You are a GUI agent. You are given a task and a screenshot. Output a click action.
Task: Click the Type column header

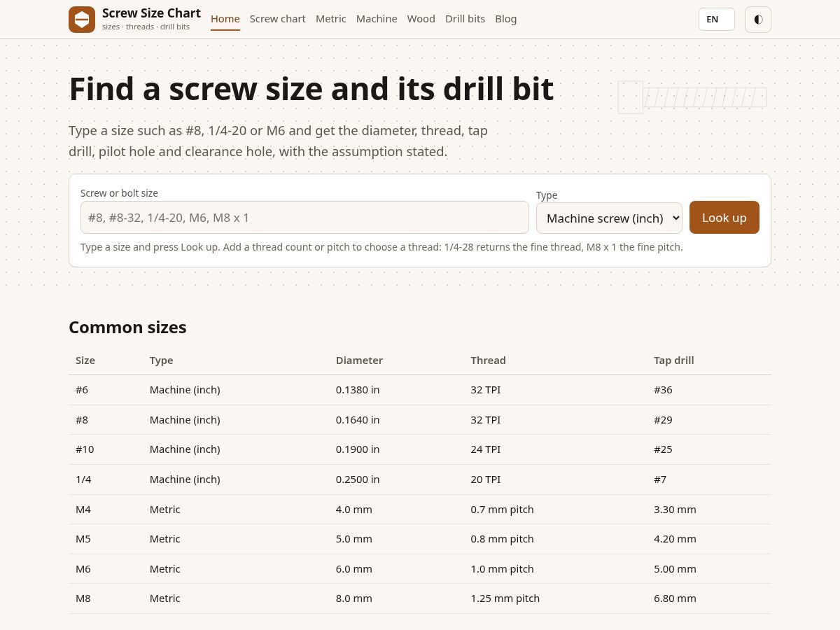(162, 360)
